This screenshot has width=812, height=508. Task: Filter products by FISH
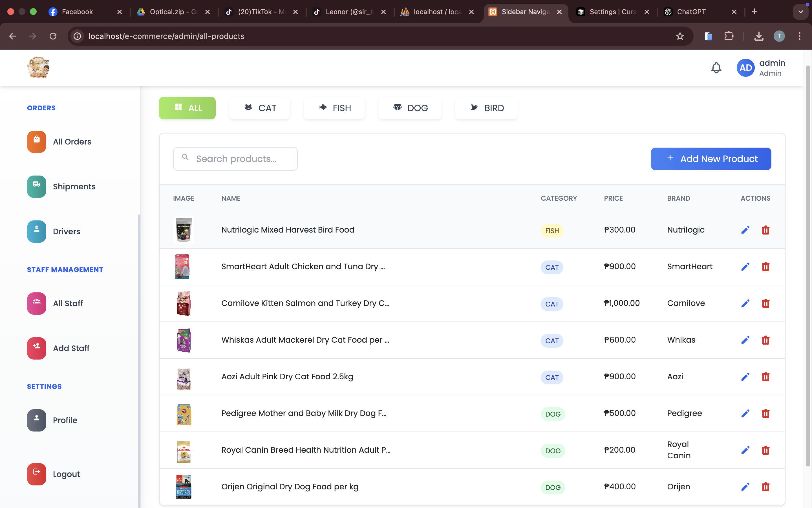[334, 108]
